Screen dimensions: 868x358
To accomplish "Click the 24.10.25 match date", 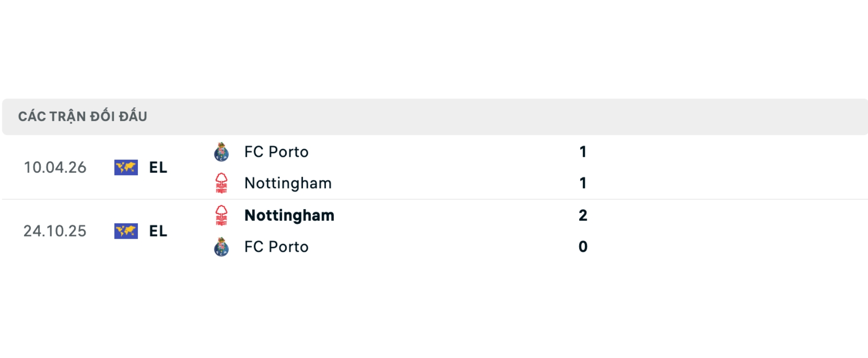I will point(55,231).
